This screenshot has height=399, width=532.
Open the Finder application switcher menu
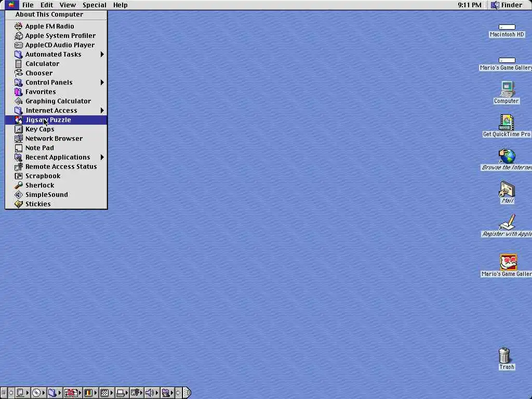(507, 5)
